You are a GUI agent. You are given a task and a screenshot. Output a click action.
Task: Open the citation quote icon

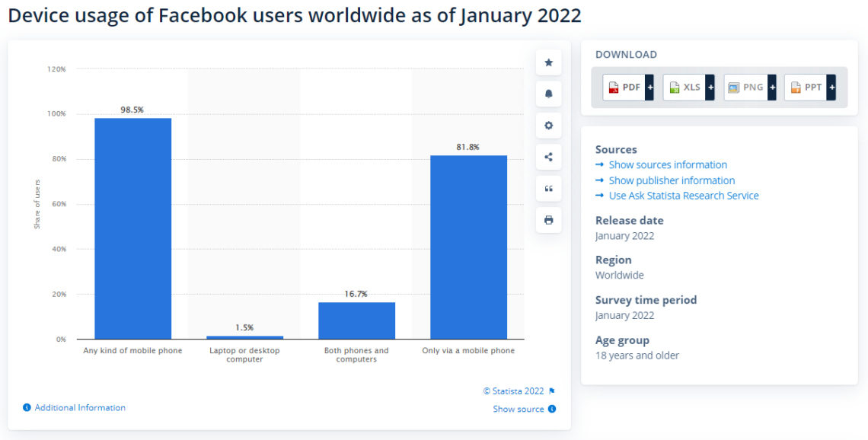[548, 188]
